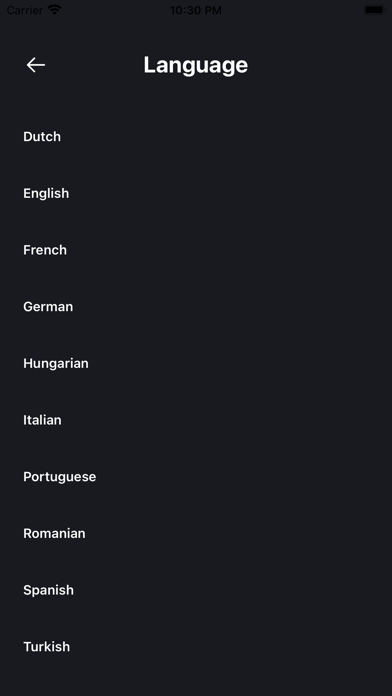The image size is (392, 696).
Task: Click empty space right of the German row
Action: point(233,307)
